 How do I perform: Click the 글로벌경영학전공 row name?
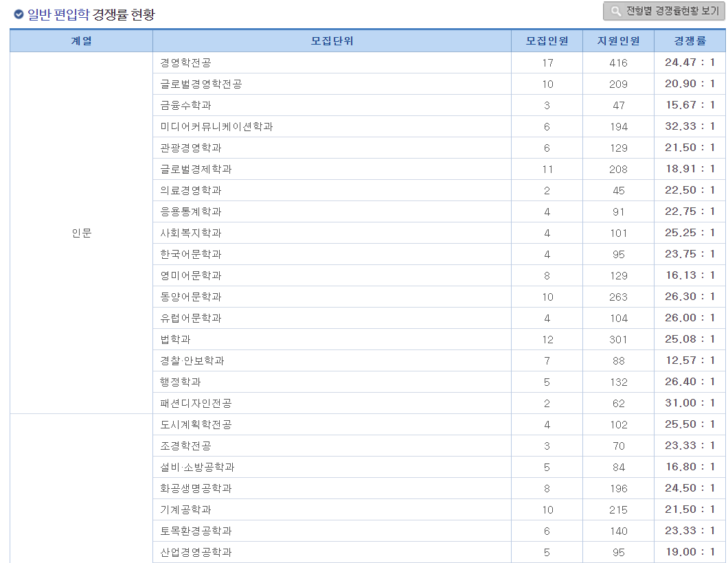point(201,84)
